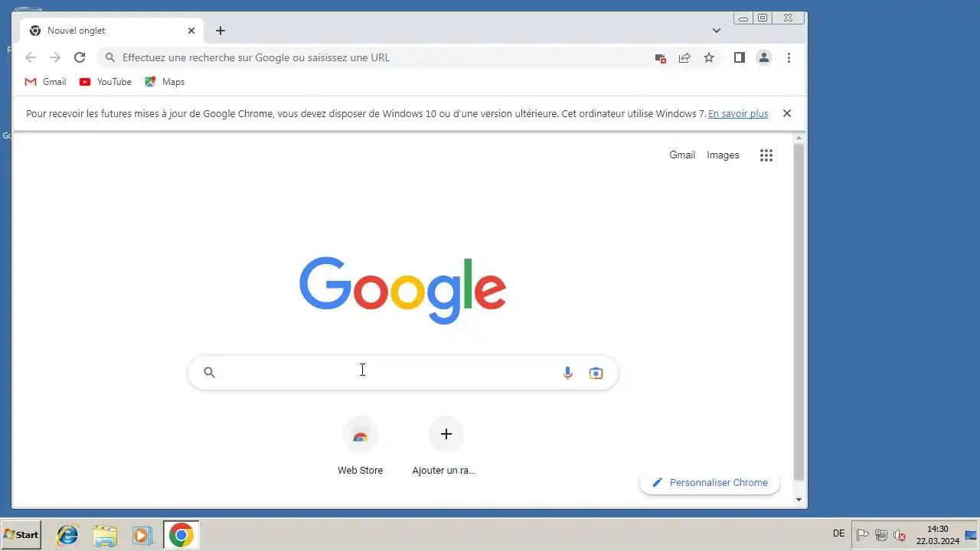Open the Chrome profile avatar
980x551 pixels.
click(x=764, y=57)
